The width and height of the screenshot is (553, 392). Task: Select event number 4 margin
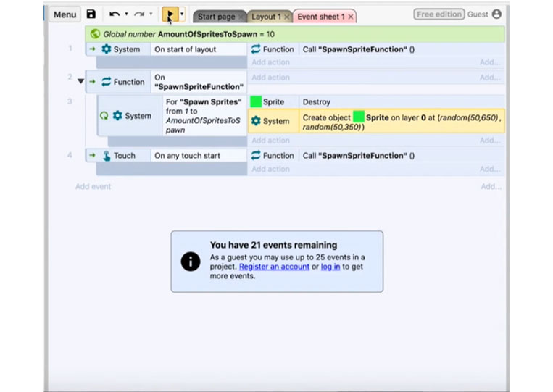click(x=70, y=155)
